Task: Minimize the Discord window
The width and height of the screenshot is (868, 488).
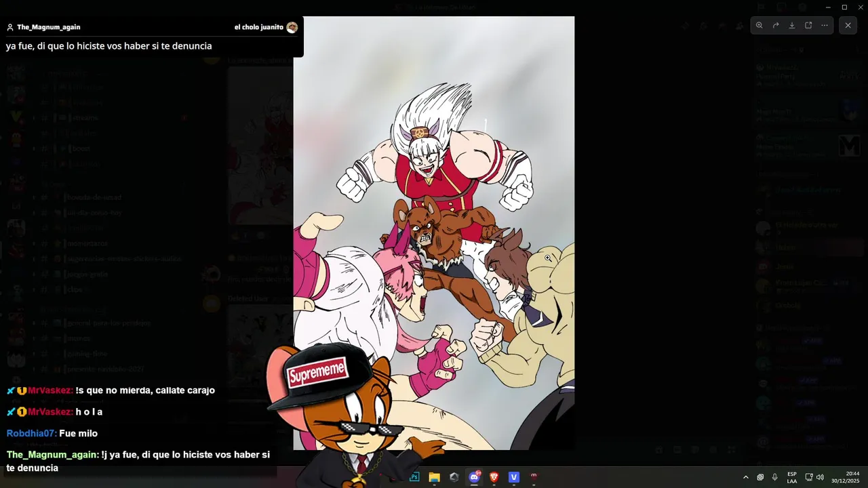Action: [828, 7]
